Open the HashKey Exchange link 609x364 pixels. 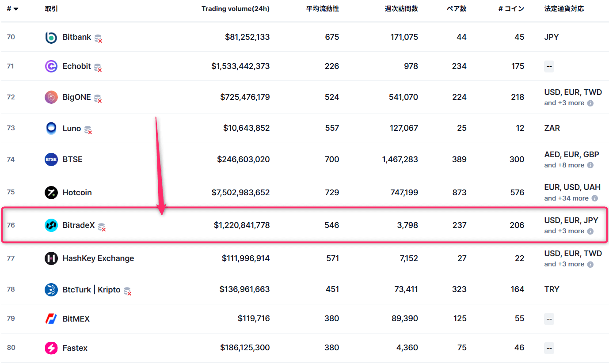pyautogui.click(x=98, y=258)
